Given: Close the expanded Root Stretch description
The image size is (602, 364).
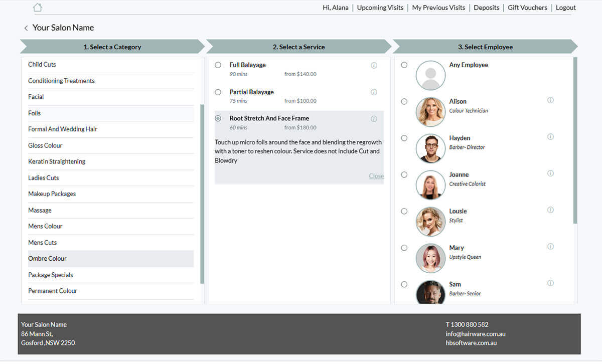Looking at the screenshot, I should [376, 176].
